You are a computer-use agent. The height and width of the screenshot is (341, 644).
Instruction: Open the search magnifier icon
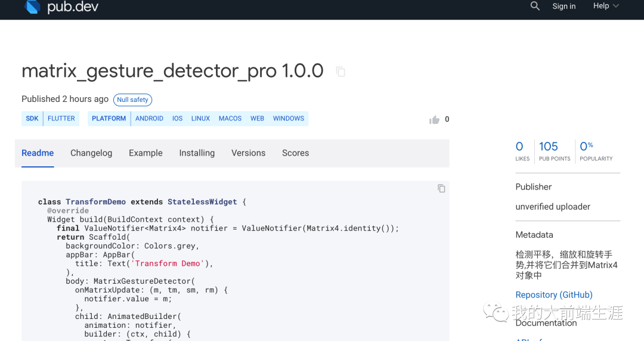pos(535,6)
